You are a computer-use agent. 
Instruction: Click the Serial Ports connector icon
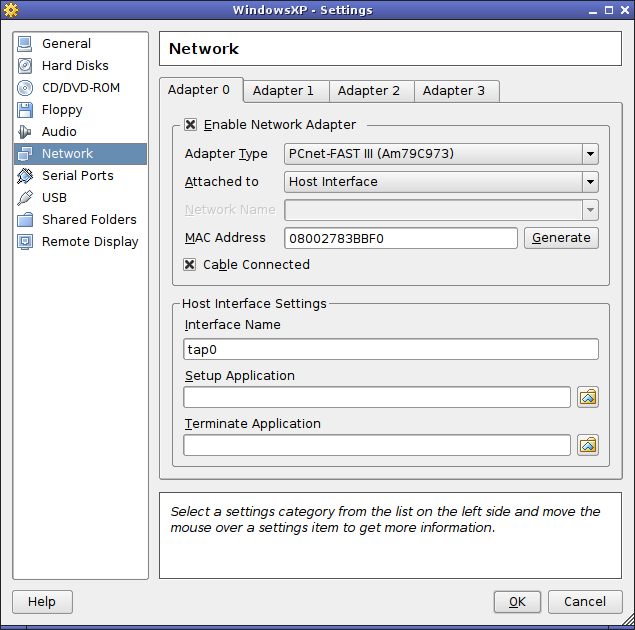tap(24, 176)
